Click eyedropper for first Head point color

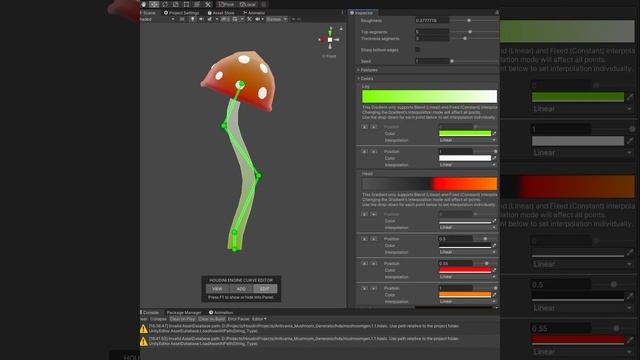494,221
